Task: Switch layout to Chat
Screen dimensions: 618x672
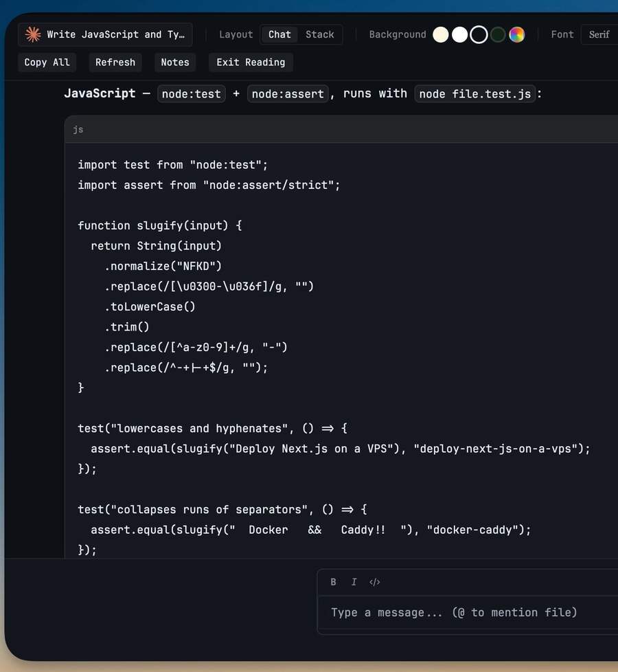Action: tap(279, 34)
